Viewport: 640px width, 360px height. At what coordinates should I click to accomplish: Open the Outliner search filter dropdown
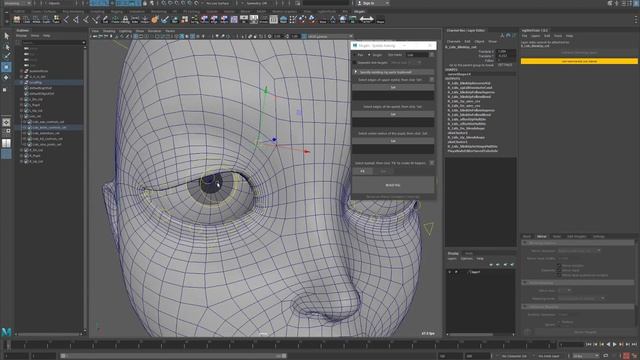point(84,42)
